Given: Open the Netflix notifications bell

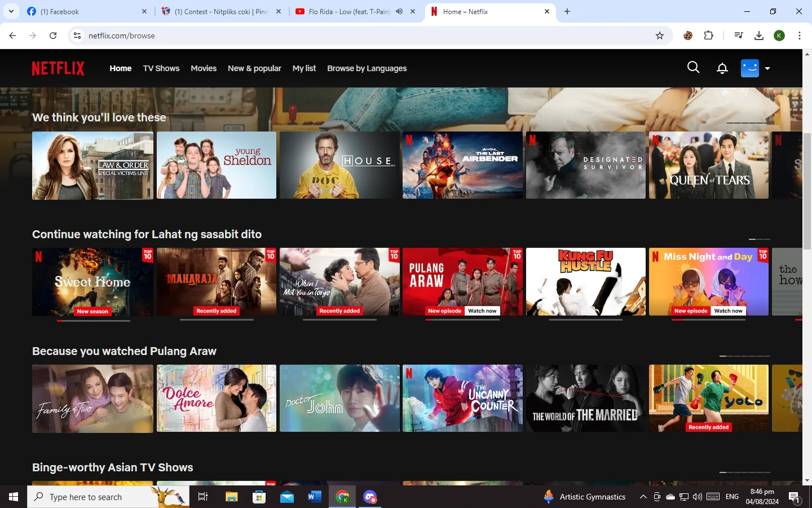Looking at the screenshot, I should pos(722,68).
